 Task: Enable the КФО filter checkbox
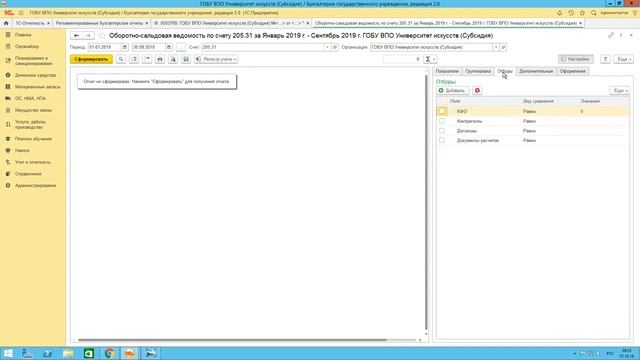[x=442, y=111]
